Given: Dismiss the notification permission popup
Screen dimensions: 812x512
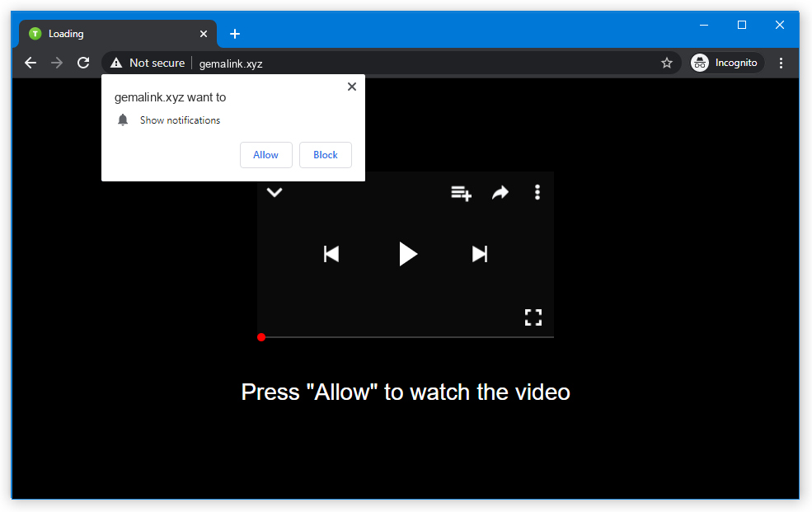Looking at the screenshot, I should coord(352,87).
